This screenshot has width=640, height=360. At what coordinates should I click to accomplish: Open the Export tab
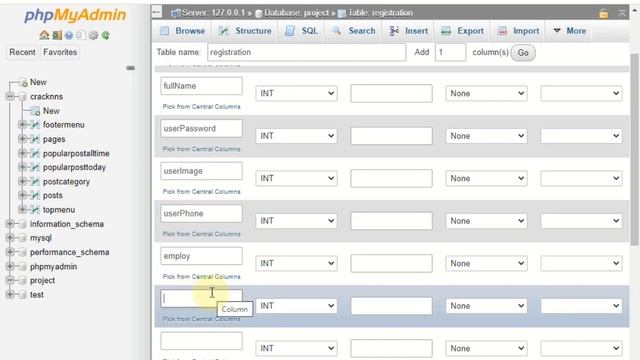[462, 31]
